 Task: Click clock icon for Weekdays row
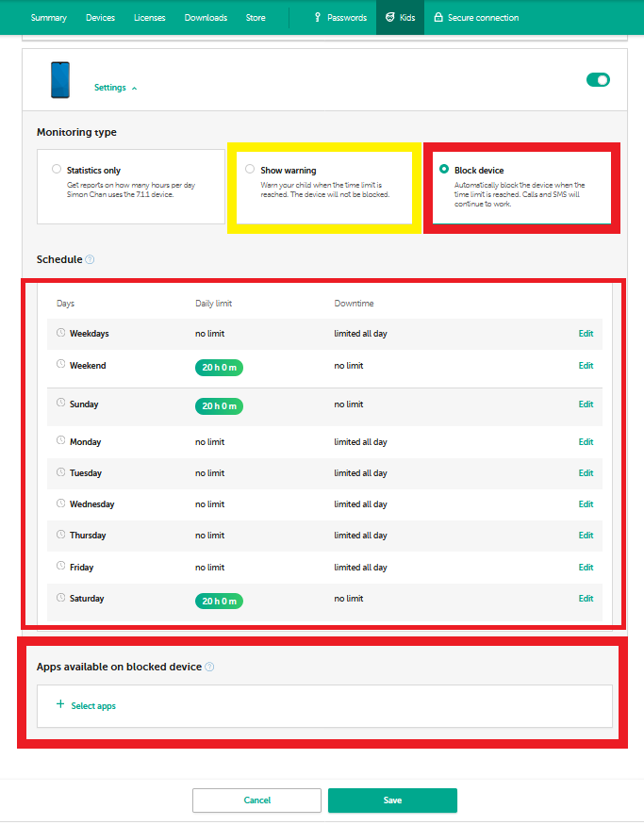(61, 333)
